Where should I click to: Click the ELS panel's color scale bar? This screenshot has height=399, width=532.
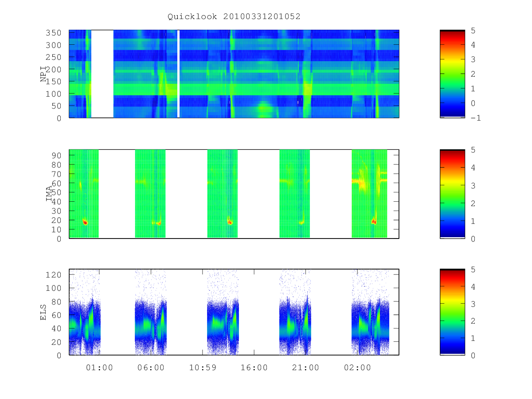click(x=452, y=312)
